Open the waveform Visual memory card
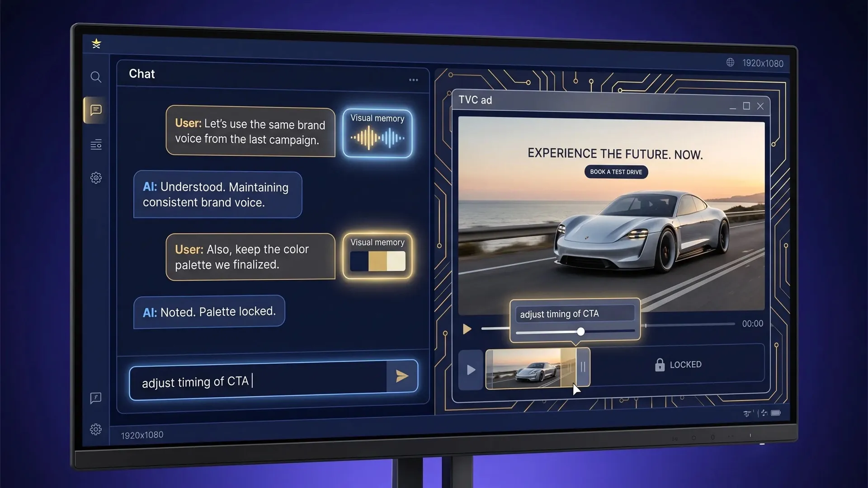The image size is (868, 488). 377,133
